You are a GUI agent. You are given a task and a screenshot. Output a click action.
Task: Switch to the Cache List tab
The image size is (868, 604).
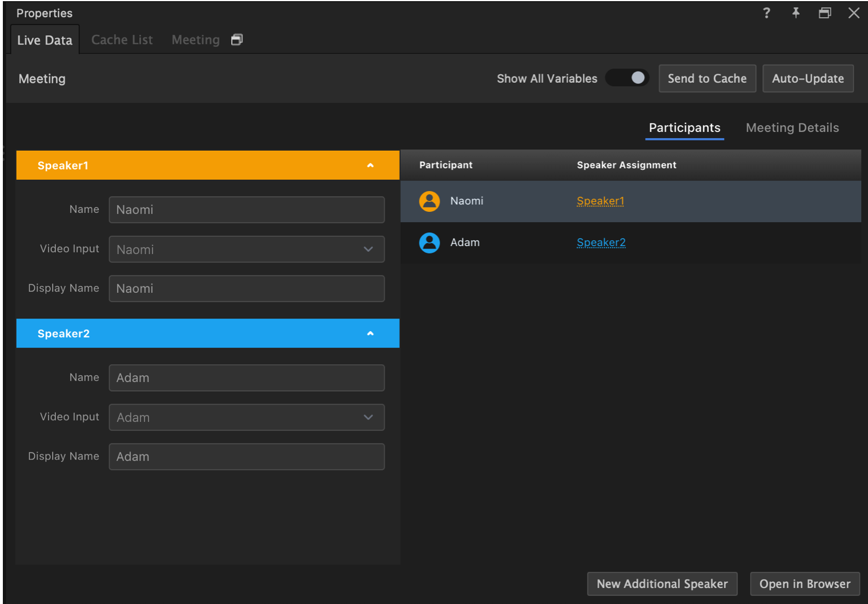(x=122, y=39)
